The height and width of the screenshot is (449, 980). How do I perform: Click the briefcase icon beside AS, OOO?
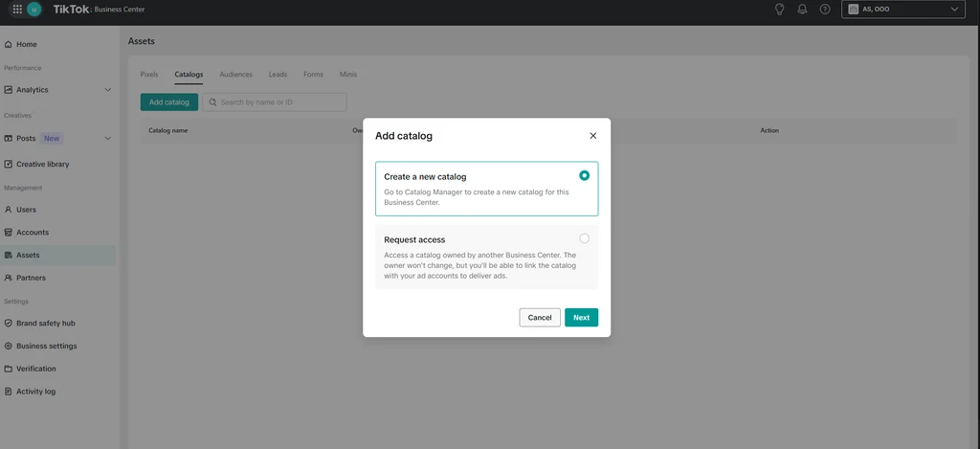(x=853, y=10)
